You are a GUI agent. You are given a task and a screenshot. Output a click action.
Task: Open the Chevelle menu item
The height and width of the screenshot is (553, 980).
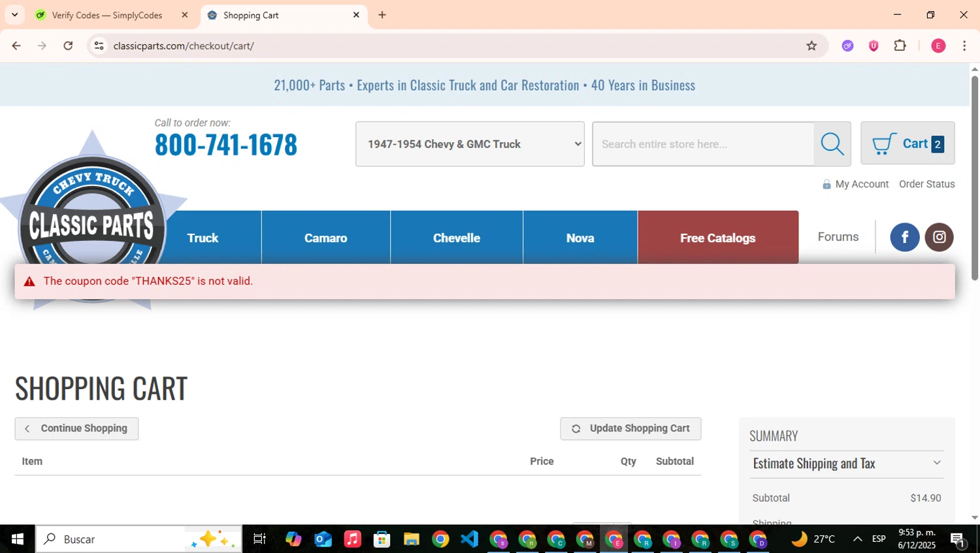(x=457, y=238)
